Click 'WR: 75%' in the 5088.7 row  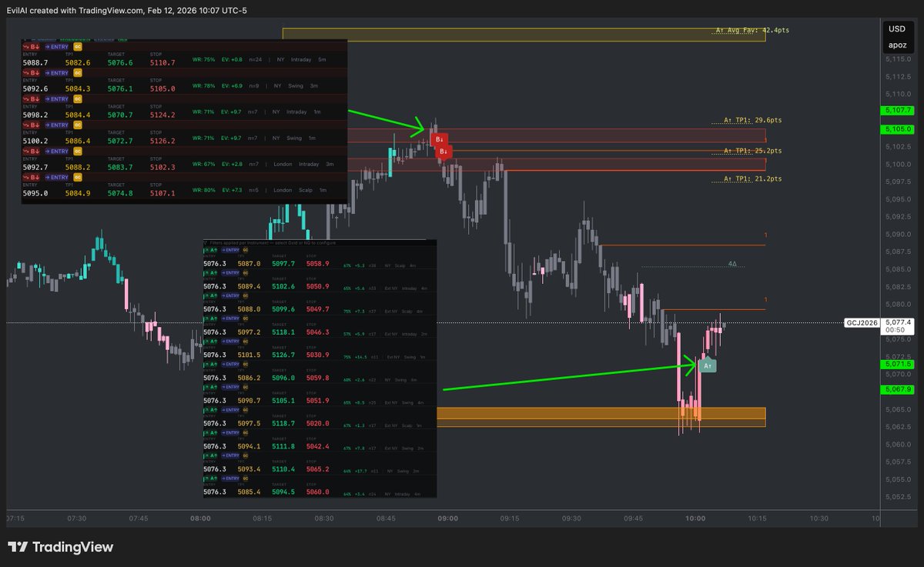(204, 59)
